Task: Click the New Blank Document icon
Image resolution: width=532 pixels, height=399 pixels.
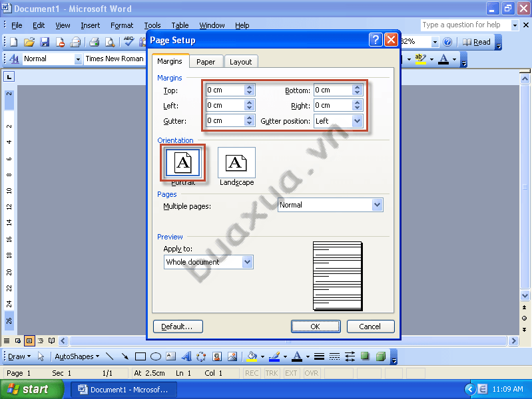Action: pyautogui.click(x=13, y=42)
